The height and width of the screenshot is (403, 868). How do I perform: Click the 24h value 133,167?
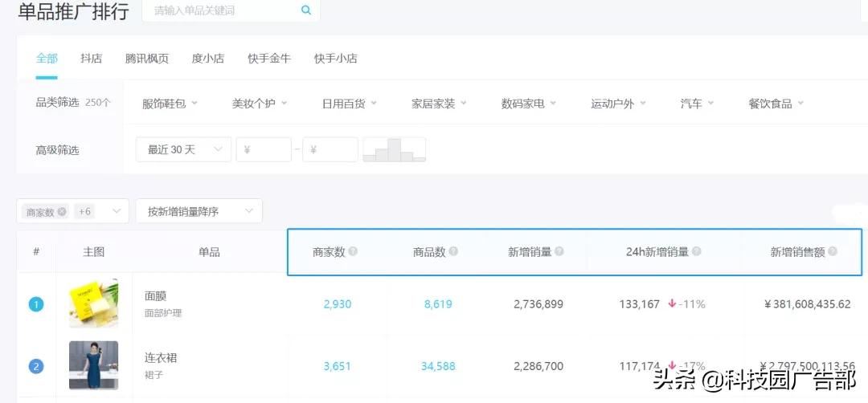[640, 304]
